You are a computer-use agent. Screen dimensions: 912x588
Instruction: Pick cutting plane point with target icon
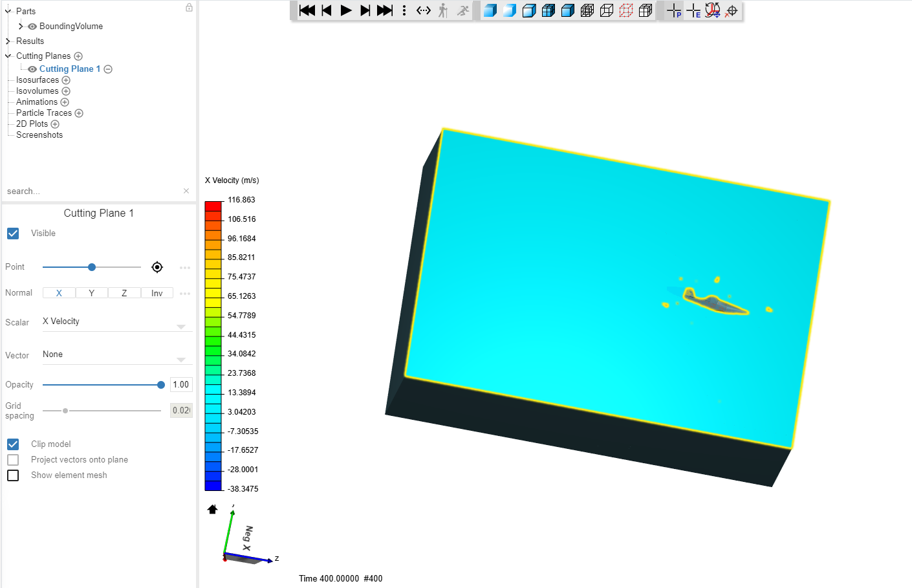tap(157, 267)
